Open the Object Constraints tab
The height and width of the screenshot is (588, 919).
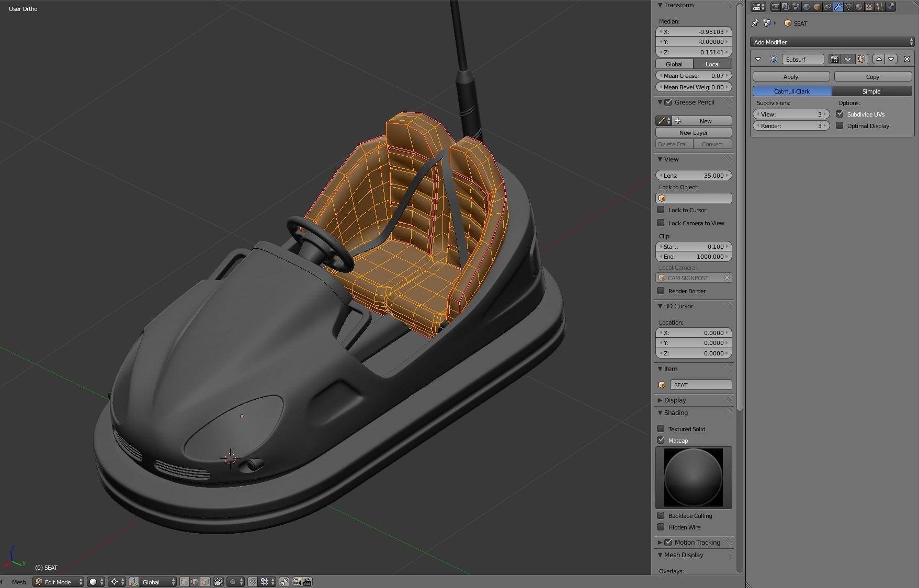(x=827, y=7)
